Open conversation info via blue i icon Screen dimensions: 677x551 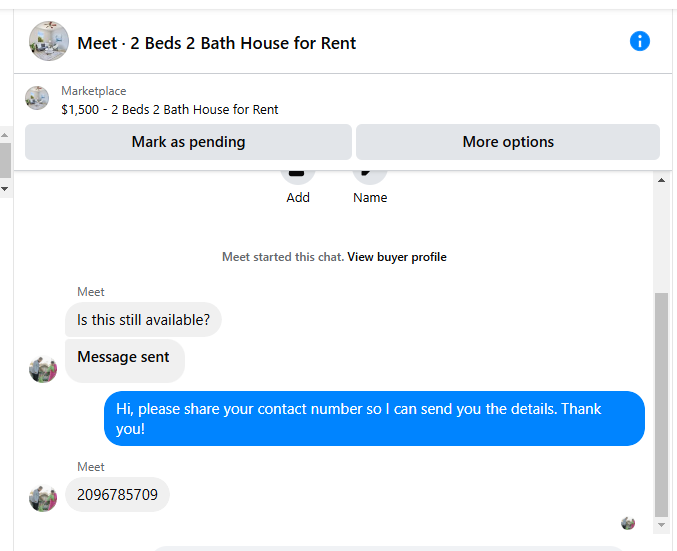[639, 41]
